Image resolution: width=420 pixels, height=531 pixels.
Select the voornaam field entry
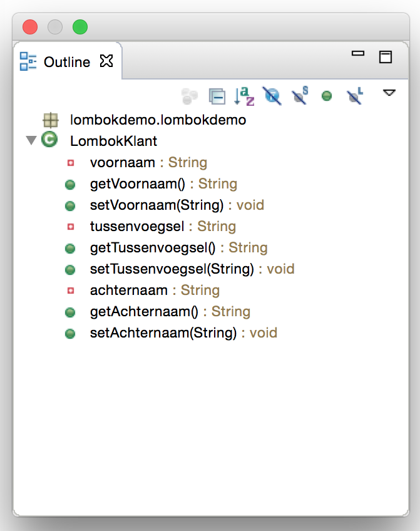(122, 163)
